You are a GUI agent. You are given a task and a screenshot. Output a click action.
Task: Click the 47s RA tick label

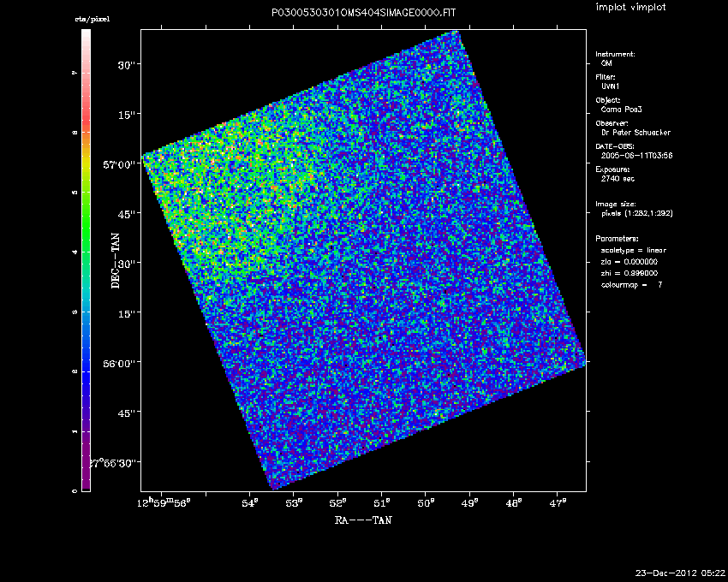(558, 503)
